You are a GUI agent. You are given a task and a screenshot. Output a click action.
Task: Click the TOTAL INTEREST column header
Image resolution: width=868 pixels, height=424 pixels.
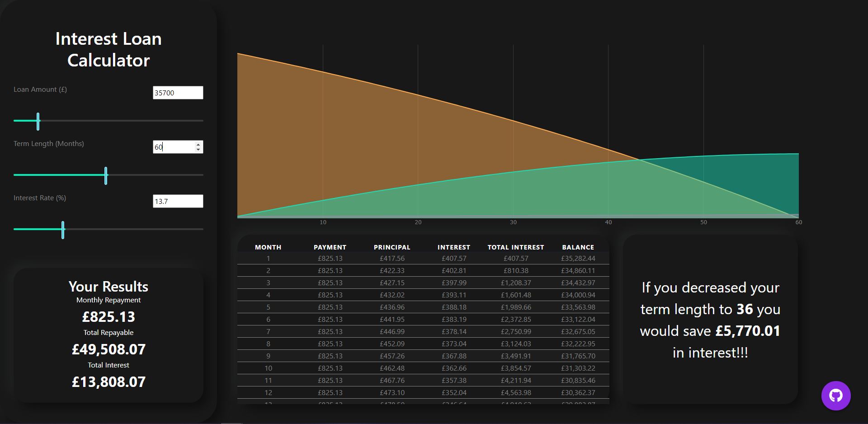(x=516, y=247)
